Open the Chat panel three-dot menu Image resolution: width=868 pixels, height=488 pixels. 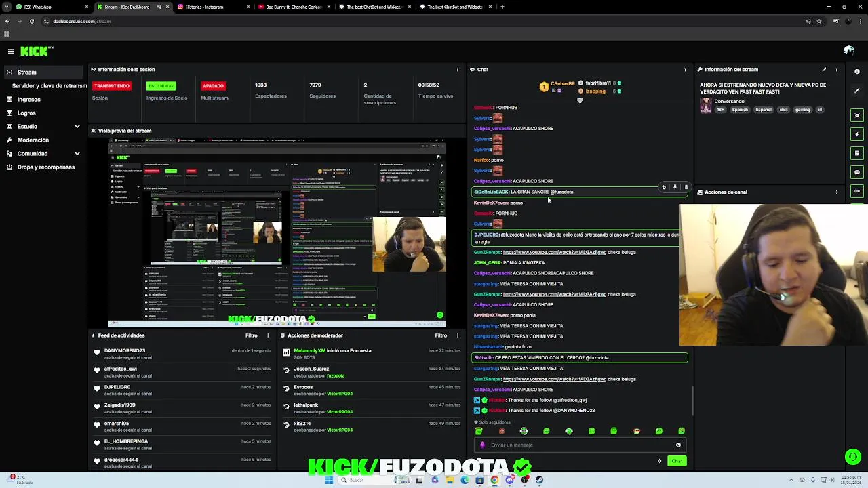[685, 69]
